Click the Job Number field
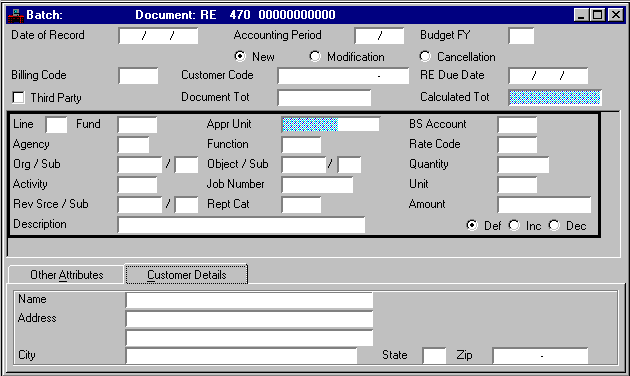The image size is (630, 376). point(317,185)
